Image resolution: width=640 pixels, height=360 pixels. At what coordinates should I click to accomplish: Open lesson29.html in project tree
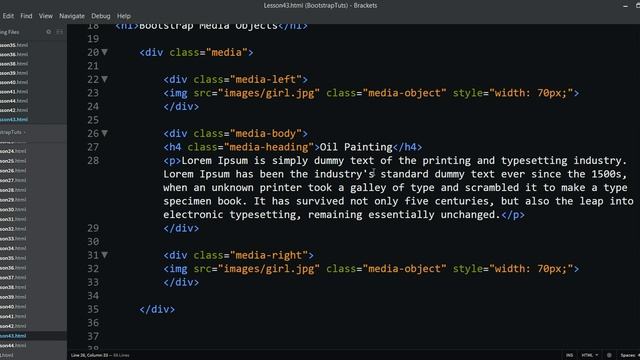point(13,200)
